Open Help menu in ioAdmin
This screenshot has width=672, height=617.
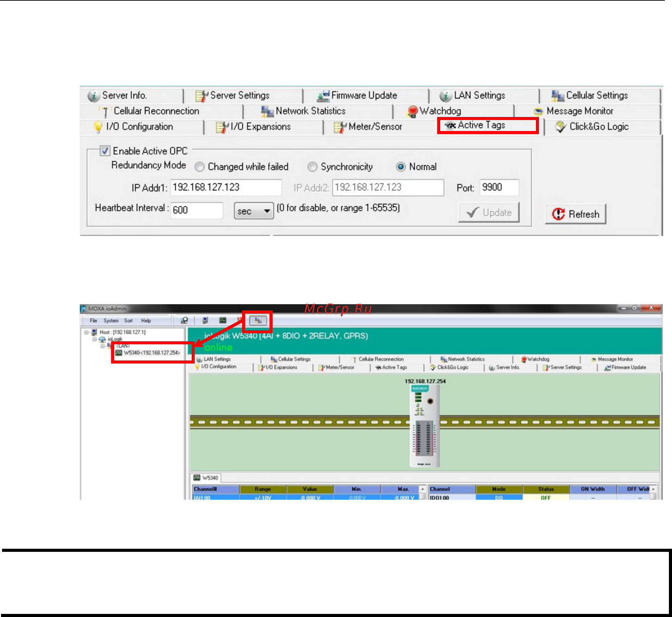[146, 321]
